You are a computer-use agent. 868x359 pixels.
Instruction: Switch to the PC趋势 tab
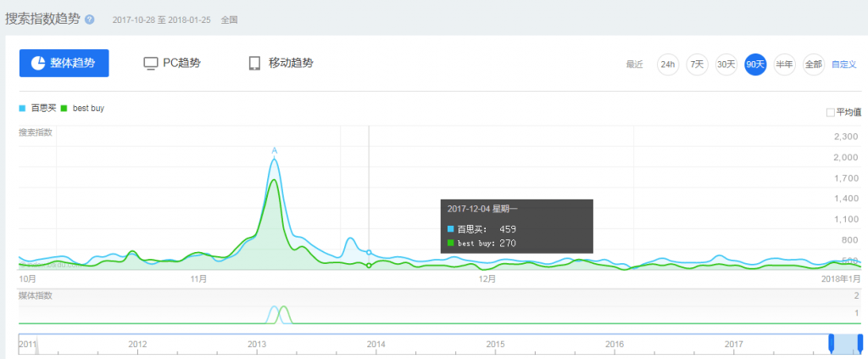pos(172,63)
